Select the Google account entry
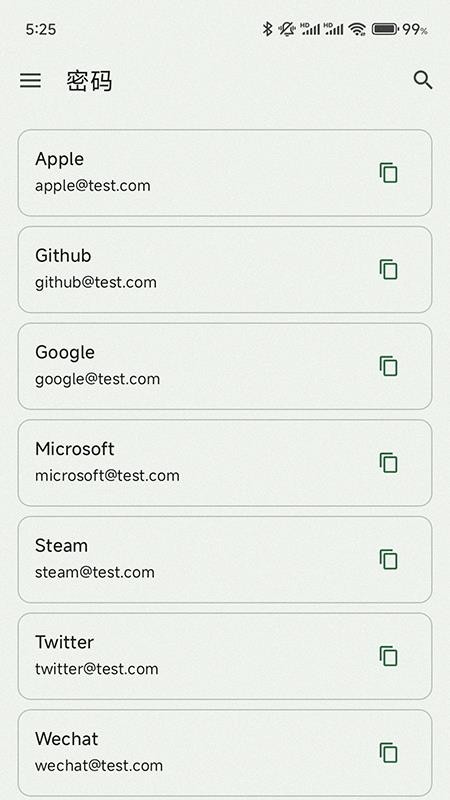This screenshot has width=450, height=800. [x=225, y=366]
